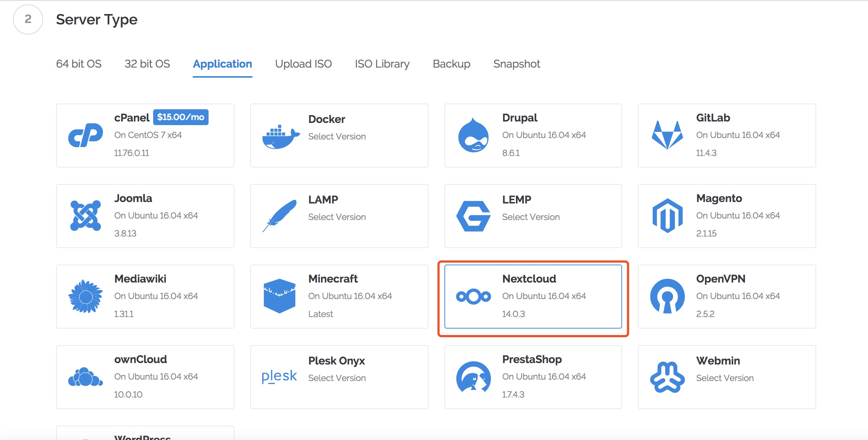Open the ISO Library tab
This screenshot has width=868, height=440.
point(382,64)
